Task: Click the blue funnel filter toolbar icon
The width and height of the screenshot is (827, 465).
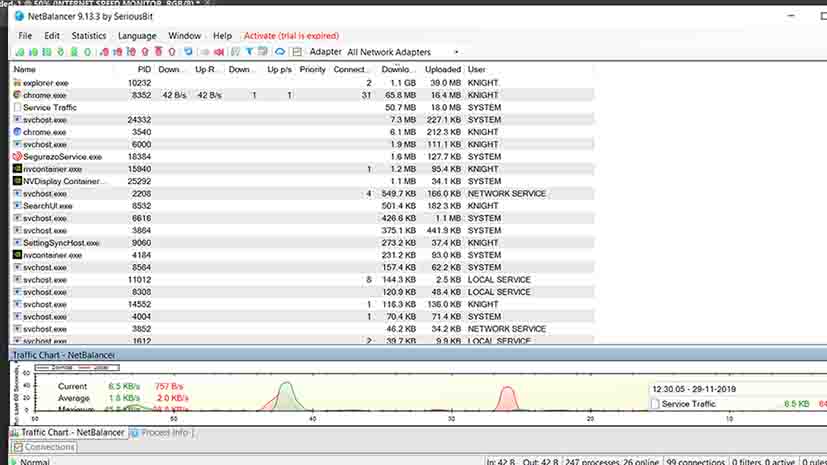Action: pyautogui.click(x=249, y=52)
